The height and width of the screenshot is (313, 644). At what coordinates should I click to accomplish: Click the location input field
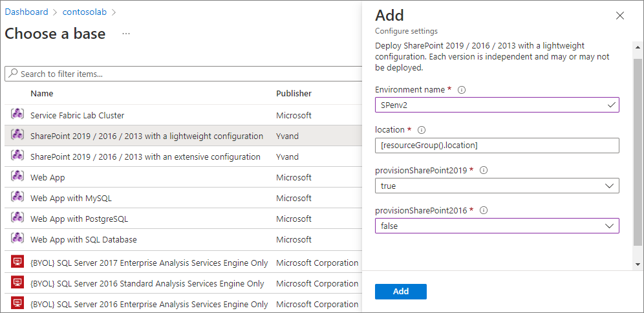(497, 145)
